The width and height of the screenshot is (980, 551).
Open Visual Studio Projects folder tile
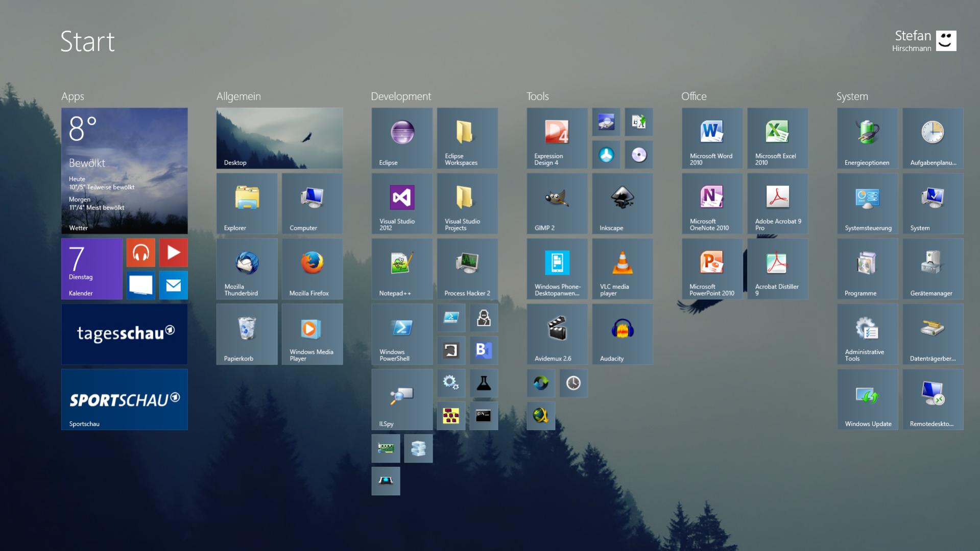(467, 203)
